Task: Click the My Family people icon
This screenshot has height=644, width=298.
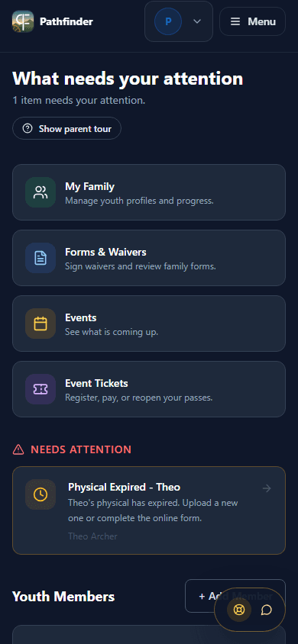Action: pyautogui.click(x=40, y=192)
